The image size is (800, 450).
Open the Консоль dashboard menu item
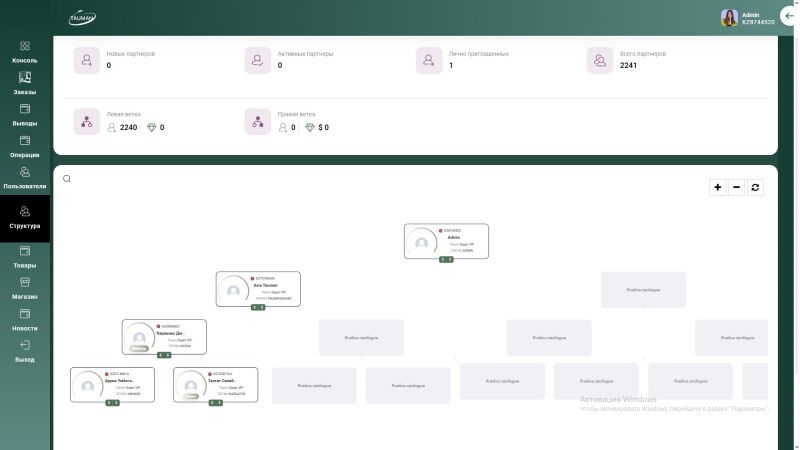(x=25, y=52)
